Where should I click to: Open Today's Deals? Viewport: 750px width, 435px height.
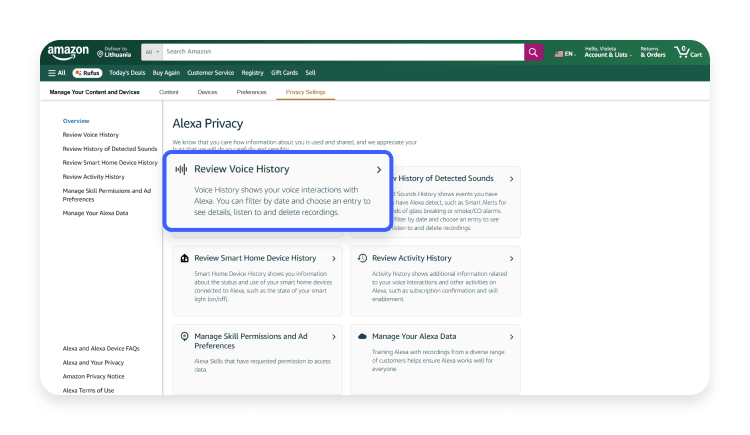[127, 73]
